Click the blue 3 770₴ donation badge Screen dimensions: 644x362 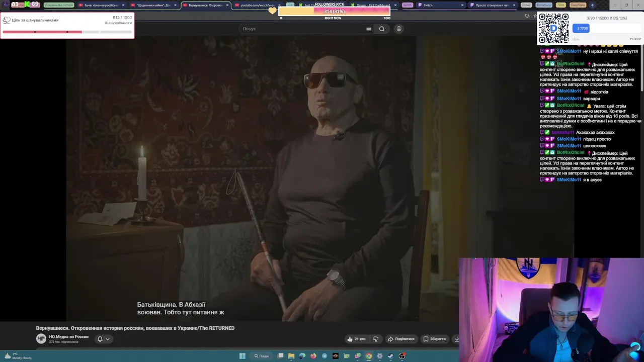pos(581,28)
